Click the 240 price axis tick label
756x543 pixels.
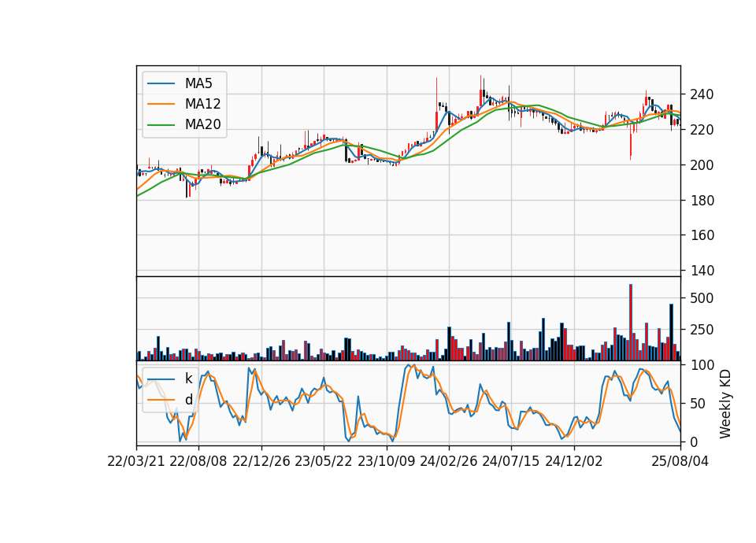click(x=702, y=94)
